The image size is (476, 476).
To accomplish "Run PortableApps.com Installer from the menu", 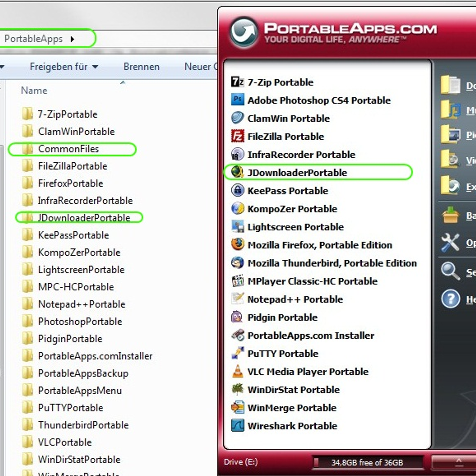I will [303, 336].
